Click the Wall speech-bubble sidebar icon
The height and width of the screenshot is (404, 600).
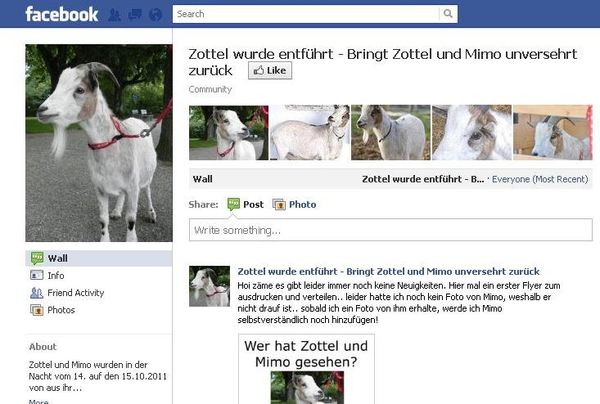[x=37, y=258]
